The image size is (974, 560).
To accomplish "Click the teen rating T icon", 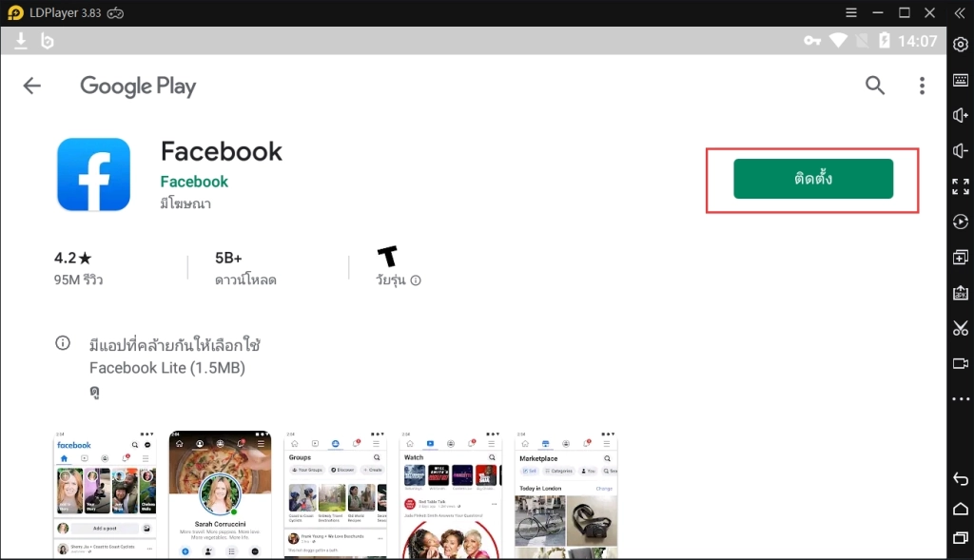I will coord(388,256).
